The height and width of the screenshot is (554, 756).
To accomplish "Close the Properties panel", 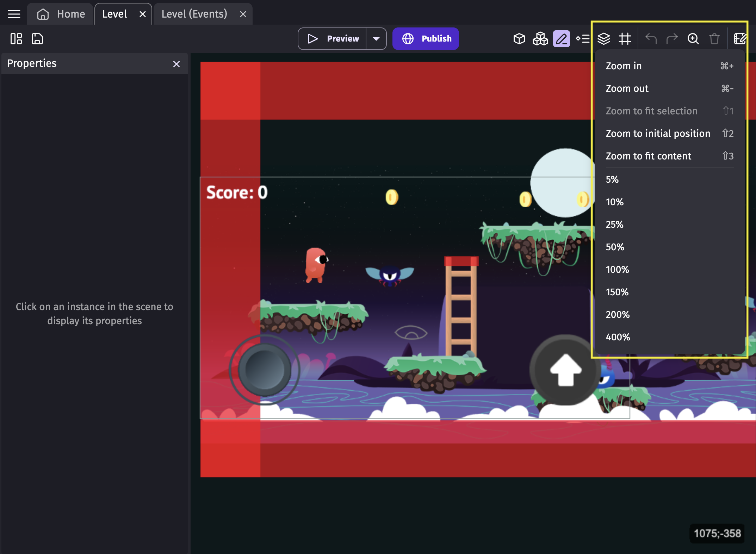I will 176,64.
